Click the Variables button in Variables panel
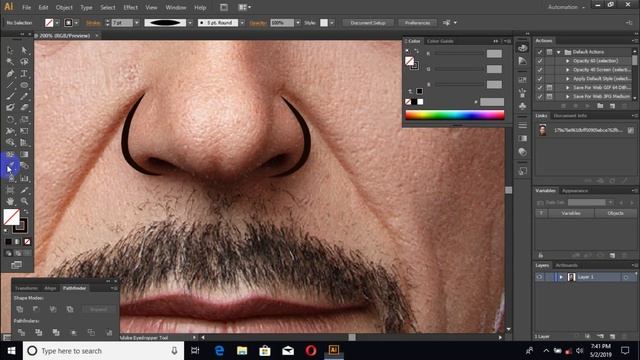Screen dimensions: 640x360 click(x=571, y=213)
